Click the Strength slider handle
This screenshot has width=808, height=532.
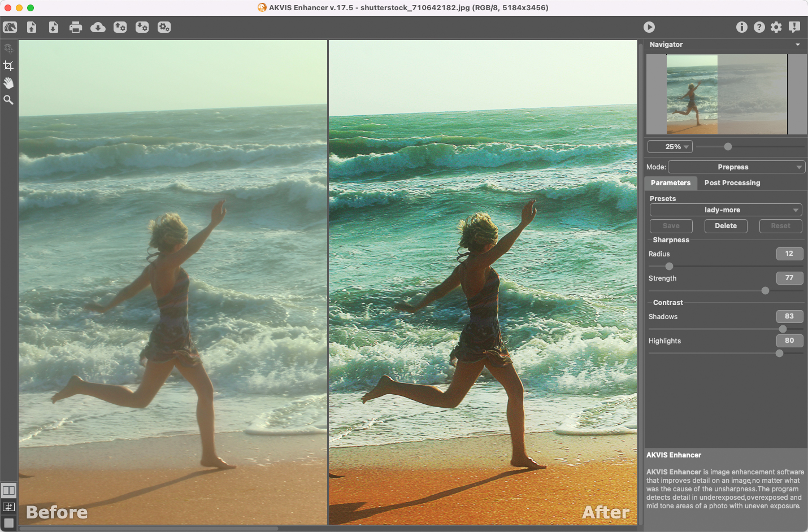tap(765, 290)
